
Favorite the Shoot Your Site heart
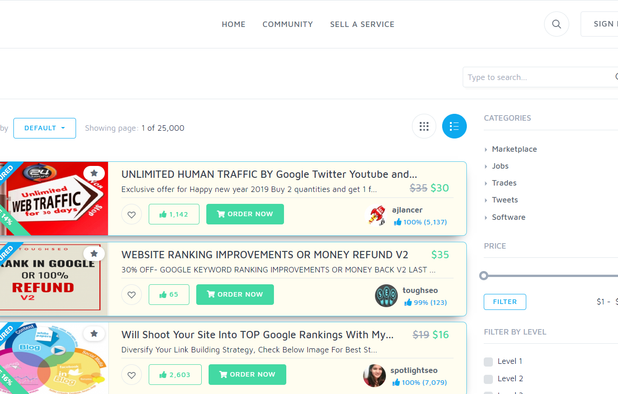(x=131, y=375)
